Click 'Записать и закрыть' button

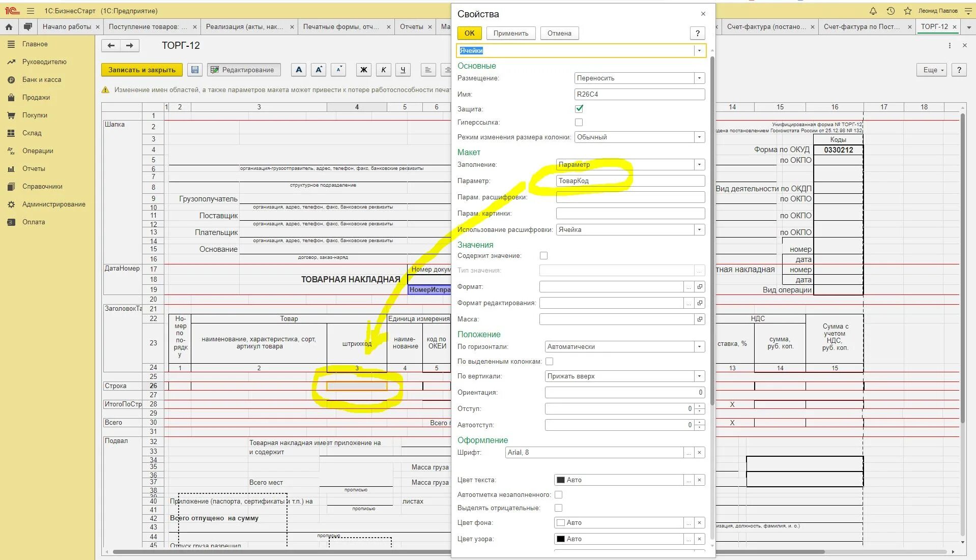pyautogui.click(x=142, y=70)
